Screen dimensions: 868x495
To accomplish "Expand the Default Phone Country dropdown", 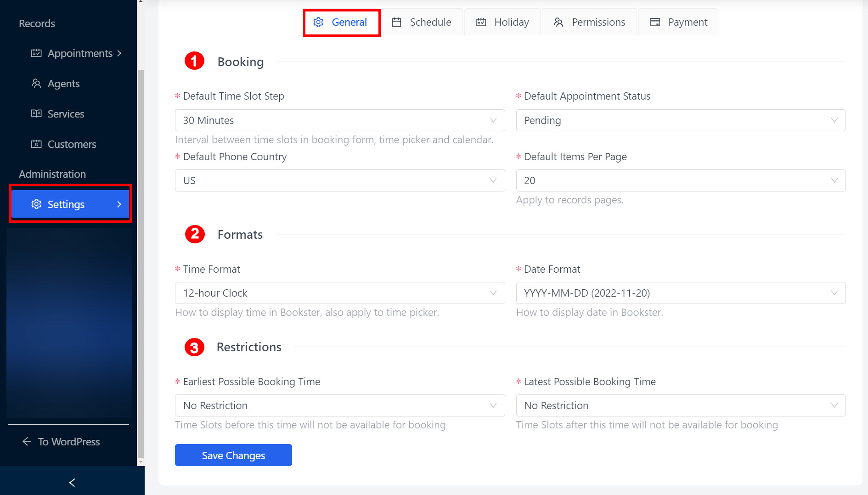I will click(x=339, y=180).
